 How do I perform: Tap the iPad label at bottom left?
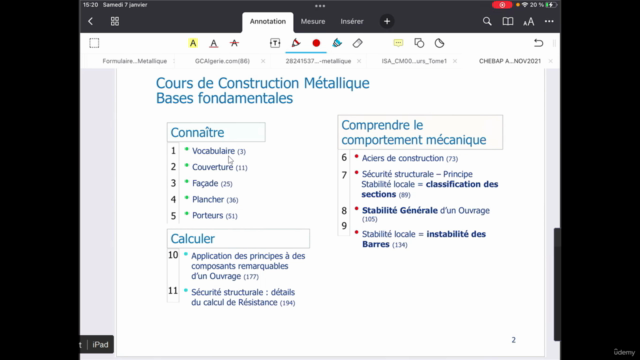[x=100, y=344]
